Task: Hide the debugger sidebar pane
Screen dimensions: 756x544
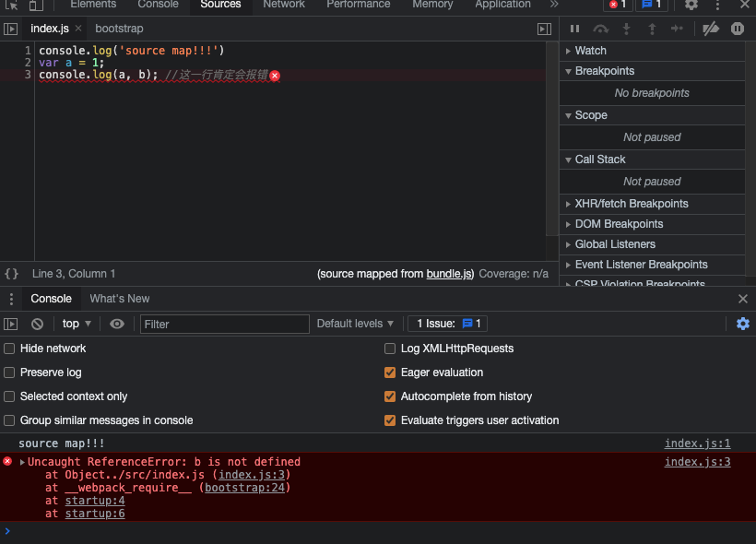Action: (544, 29)
